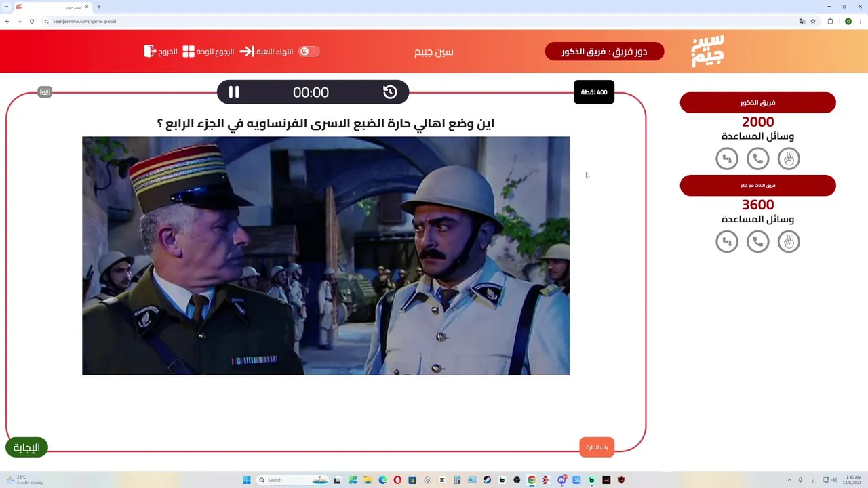
Task: Use فريق الذكور phone call help icon
Action: click(x=757, y=159)
